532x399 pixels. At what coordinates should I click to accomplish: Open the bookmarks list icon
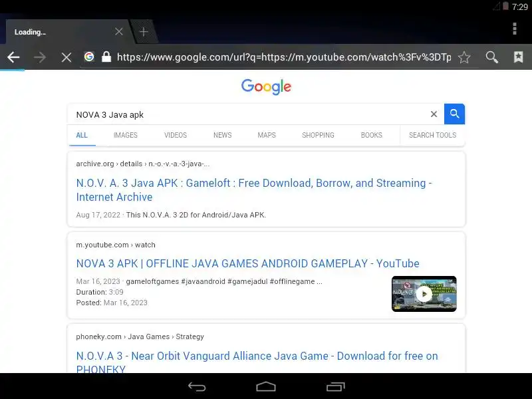[x=518, y=57]
